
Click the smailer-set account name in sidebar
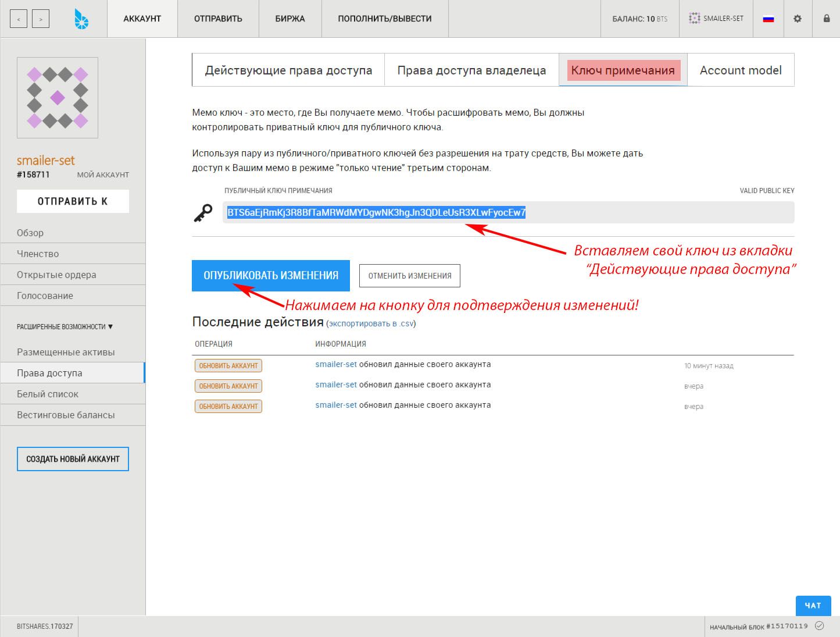point(46,161)
